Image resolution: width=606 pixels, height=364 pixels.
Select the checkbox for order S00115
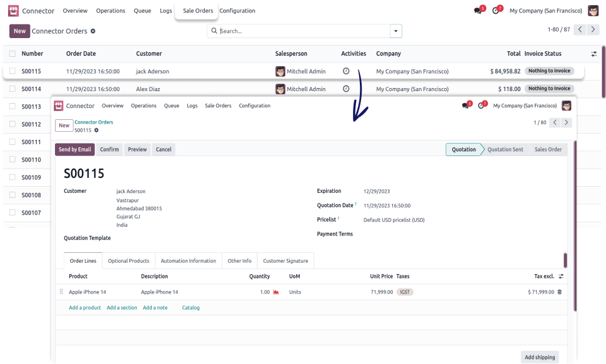(12, 71)
